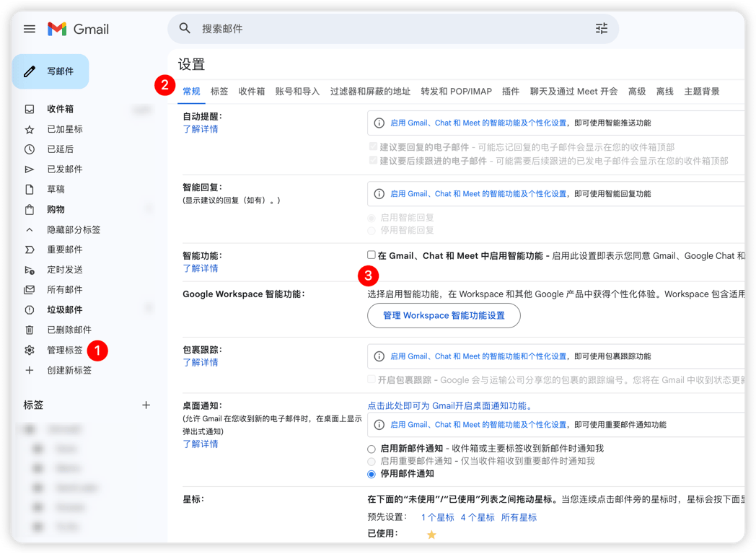Click the shopping bag icon for 购物

[30, 209]
